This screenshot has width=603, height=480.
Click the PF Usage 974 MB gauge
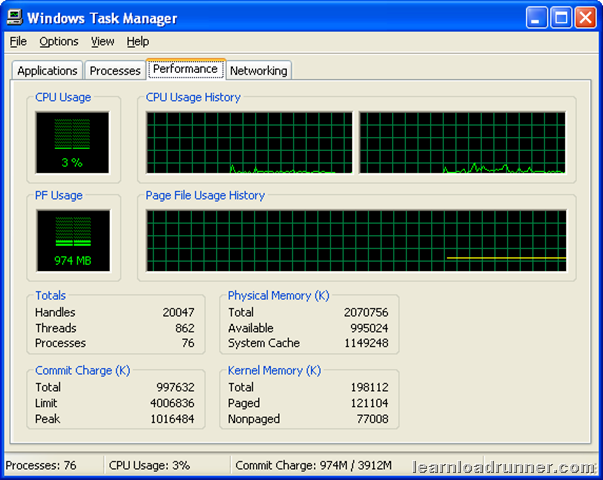(73, 241)
